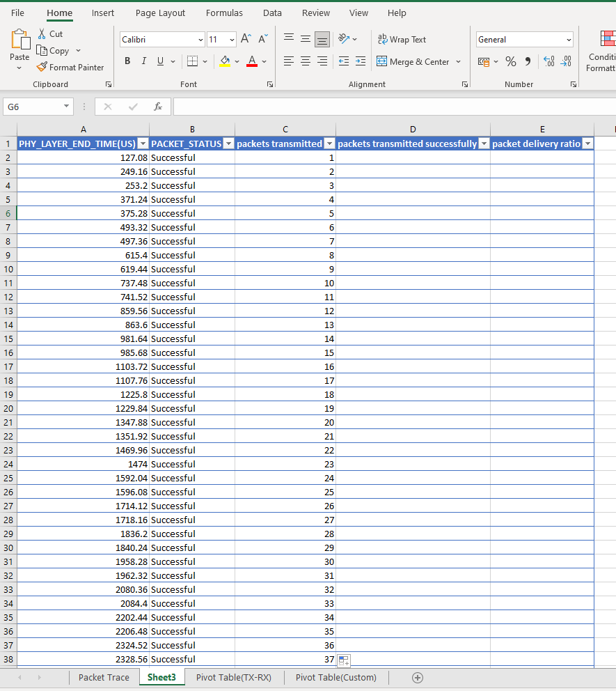
Task: Click the Quick Analysis icon near row 38
Action: pyautogui.click(x=344, y=660)
